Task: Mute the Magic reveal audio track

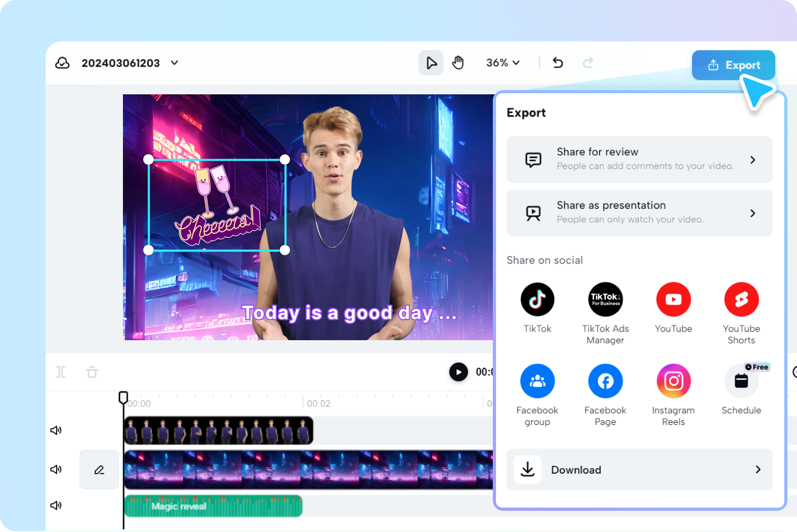Action: pyautogui.click(x=56, y=506)
